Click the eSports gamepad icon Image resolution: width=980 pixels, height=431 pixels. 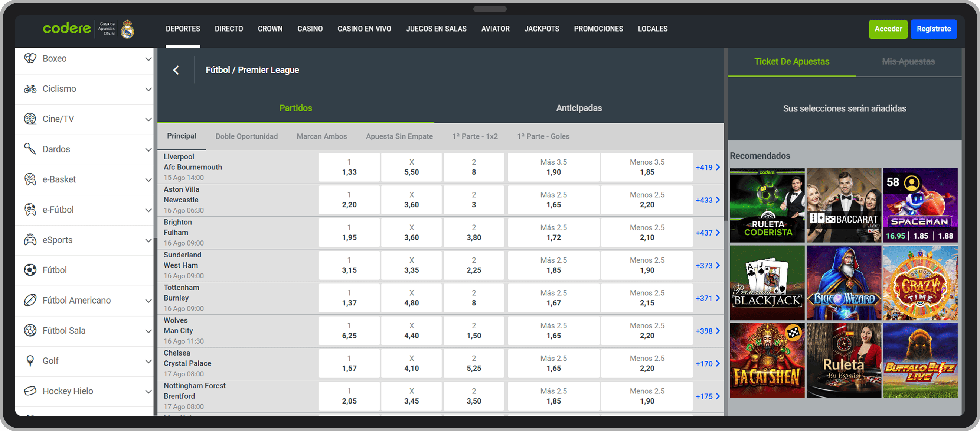coord(30,240)
